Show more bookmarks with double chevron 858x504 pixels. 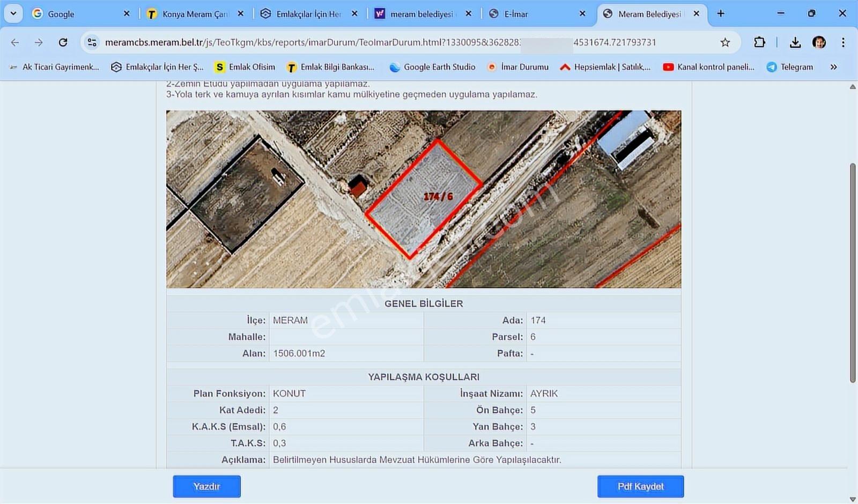[833, 67]
